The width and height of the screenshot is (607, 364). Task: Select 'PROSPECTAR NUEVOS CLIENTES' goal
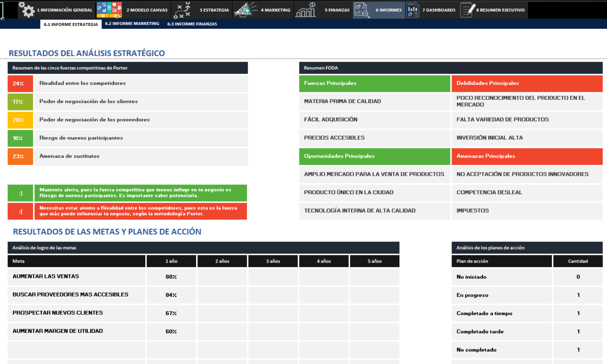pos(76,313)
